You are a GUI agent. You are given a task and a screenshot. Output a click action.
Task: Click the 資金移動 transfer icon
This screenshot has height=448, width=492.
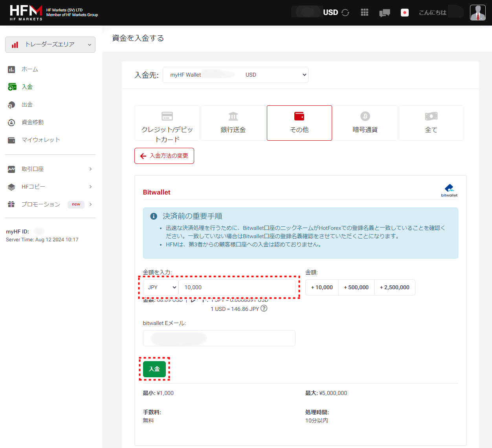point(11,123)
